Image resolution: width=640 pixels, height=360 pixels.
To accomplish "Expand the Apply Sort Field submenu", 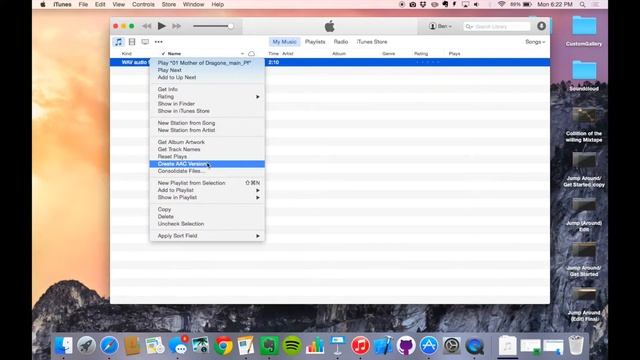I will click(x=207, y=236).
